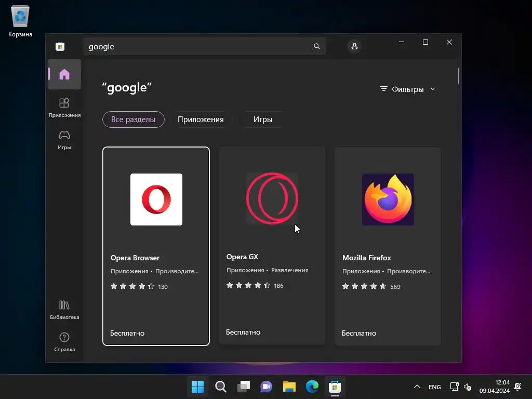Open the Opera GX title text
This screenshot has height=399, width=532.
tap(242, 257)
